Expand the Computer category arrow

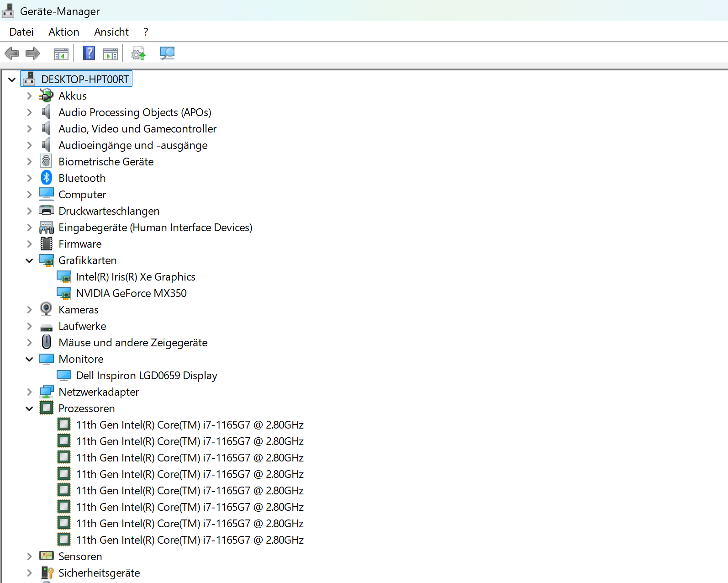click(x=29, y=195)
